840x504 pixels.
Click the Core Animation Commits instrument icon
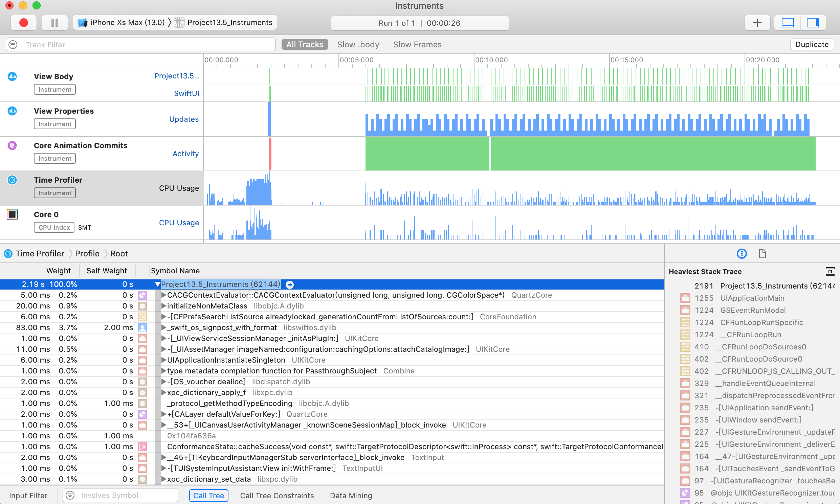(12, 146)
